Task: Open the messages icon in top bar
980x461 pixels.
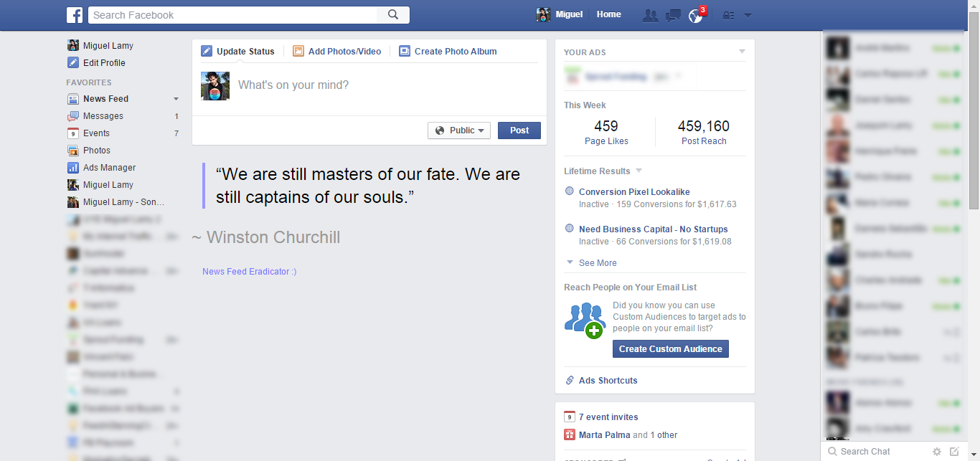Action: pos(673,16)
